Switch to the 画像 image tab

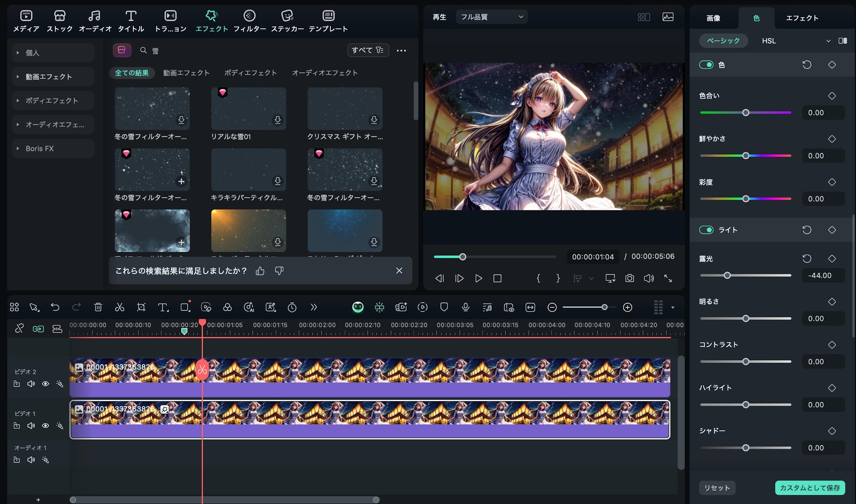point(714,18)
